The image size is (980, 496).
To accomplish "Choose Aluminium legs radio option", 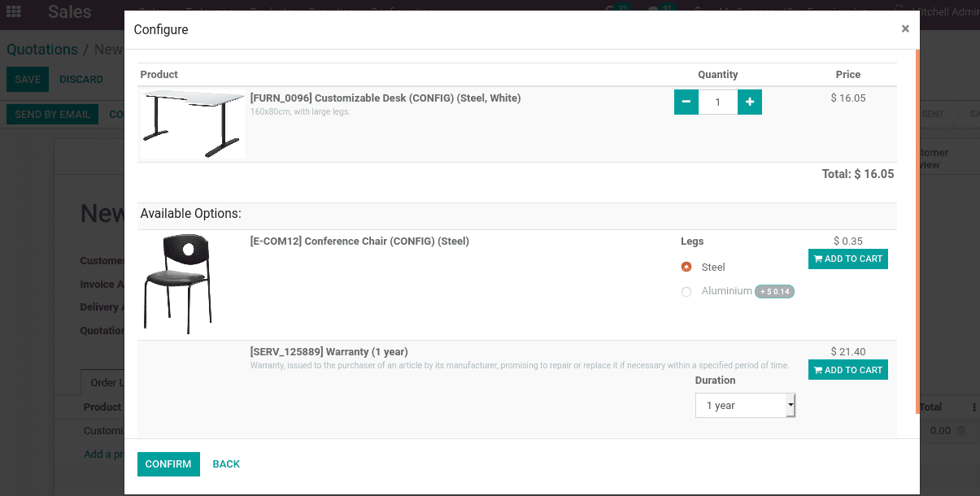I will click(686, 291).
